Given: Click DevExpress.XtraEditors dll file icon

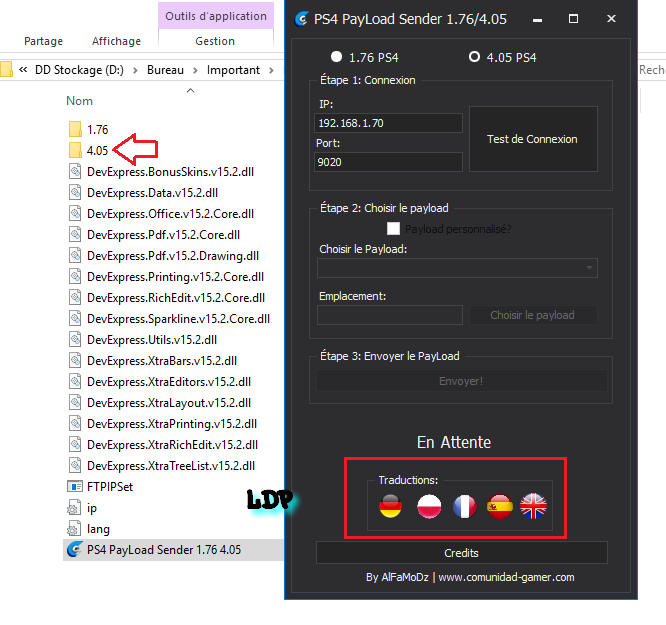Looking at the screenshot, I should tap(75, 382).
